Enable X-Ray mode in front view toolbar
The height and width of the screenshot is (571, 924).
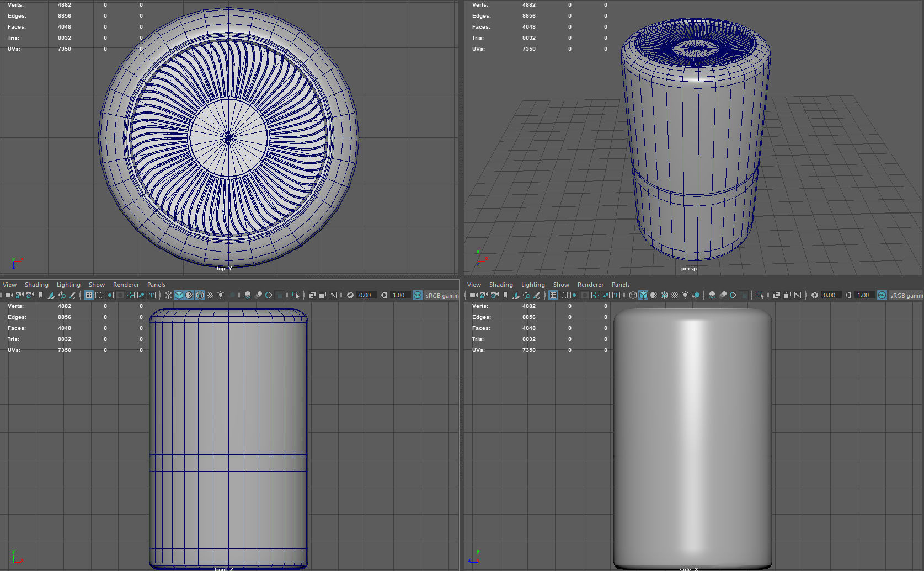tap(312, 295)
